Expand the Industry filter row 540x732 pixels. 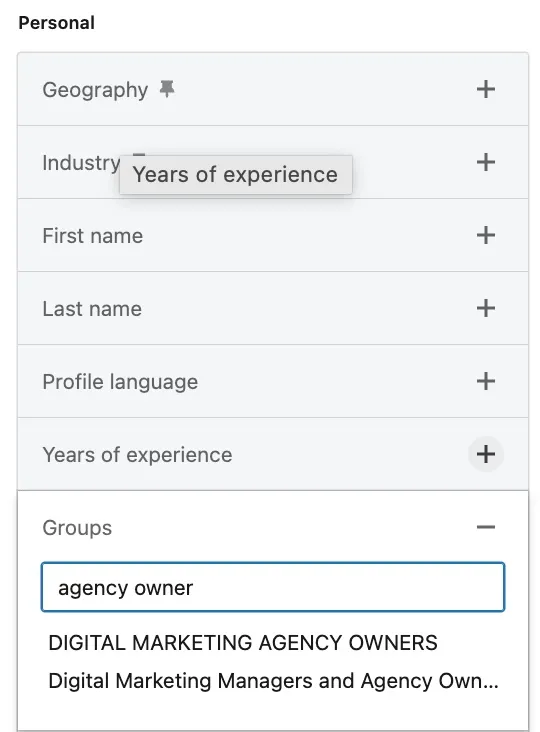tap(273, 162)
